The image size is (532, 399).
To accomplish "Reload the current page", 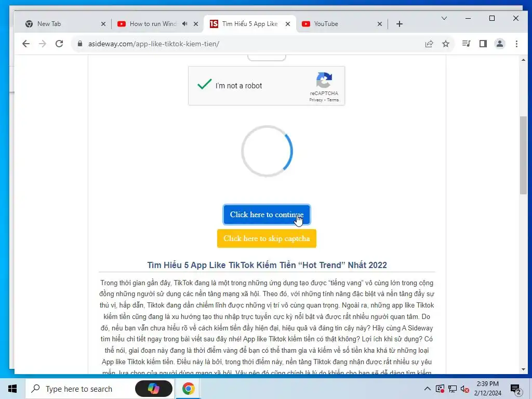I will click(59, 44).
